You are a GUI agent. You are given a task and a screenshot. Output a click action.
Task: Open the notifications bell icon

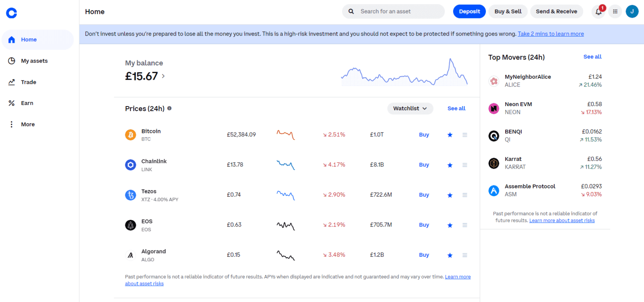598,12
